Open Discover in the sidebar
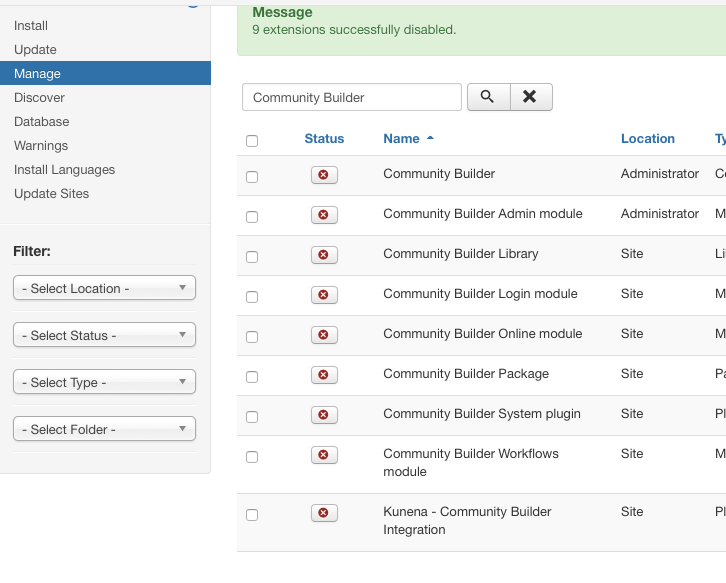The image size is (726, 583). 39,98
